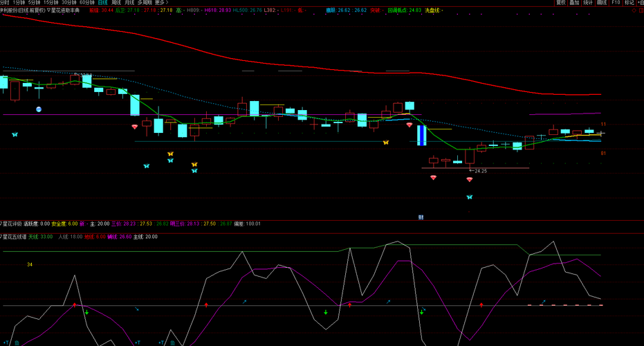
Task: Click the leftmost red up arrow in lower panel
Action: click(x=75, y=305)
